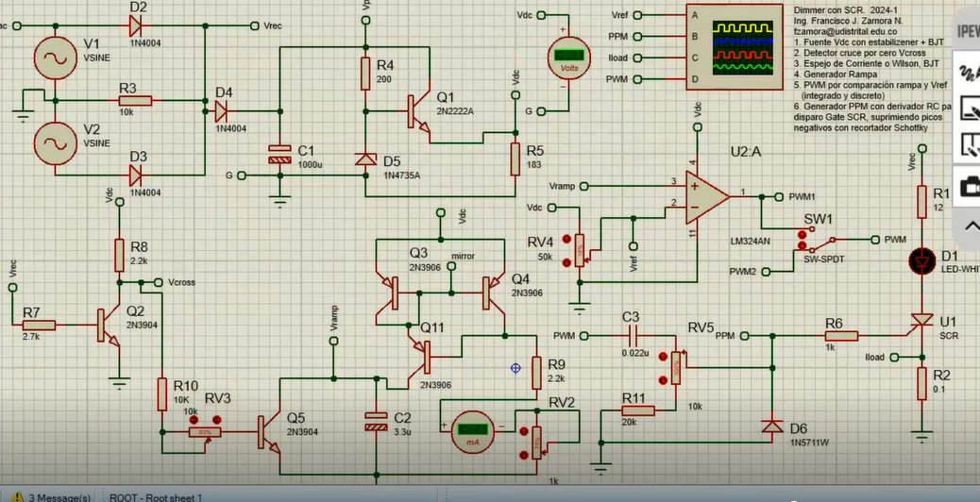Select the mA ammeter instrument
Image resolution: width=980 pixels, height=502 pixels.
[x=472, y=431]
